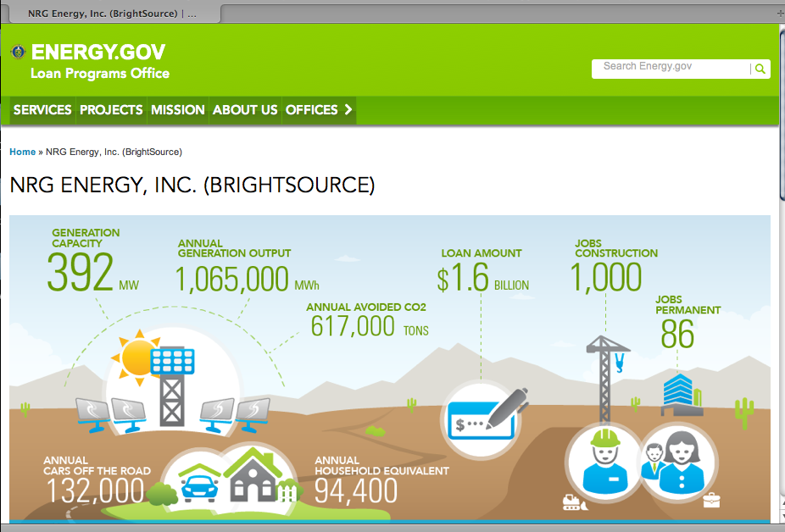Open the Mission menu item

tap(178, 110)
